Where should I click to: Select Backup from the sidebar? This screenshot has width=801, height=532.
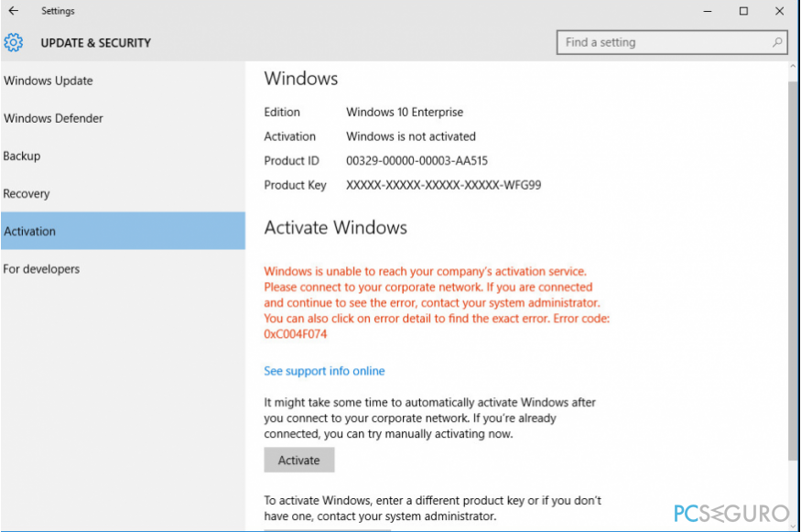(22, 156)
